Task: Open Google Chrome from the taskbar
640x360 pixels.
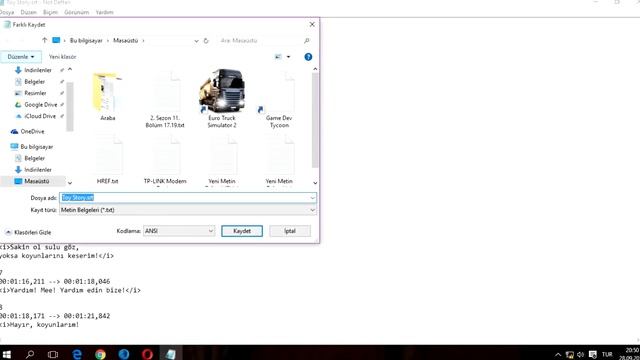Action: [x=100, y=354]
